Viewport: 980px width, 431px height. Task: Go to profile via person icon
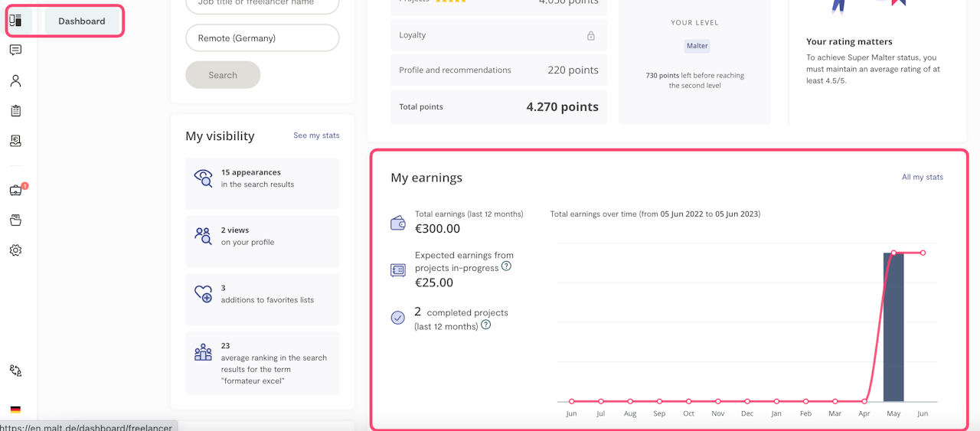(15, 80)
